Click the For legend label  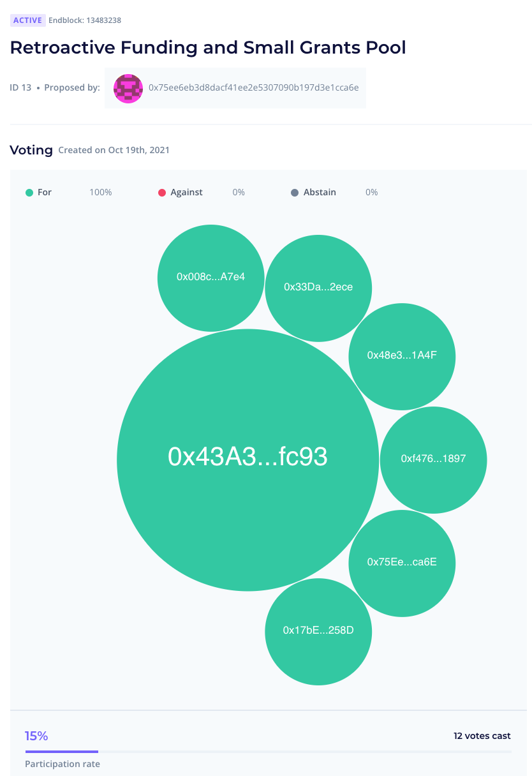(x=45, y=192)
